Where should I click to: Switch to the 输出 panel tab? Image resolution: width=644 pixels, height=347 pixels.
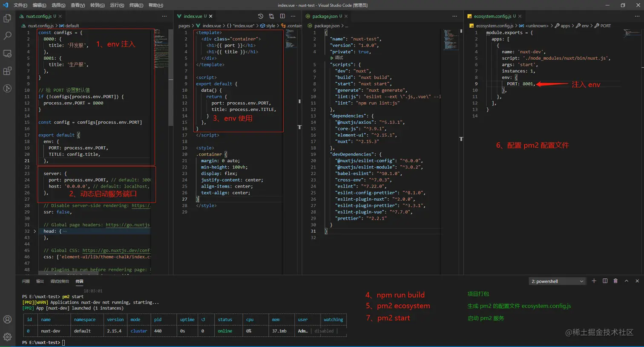coord(40,281)
